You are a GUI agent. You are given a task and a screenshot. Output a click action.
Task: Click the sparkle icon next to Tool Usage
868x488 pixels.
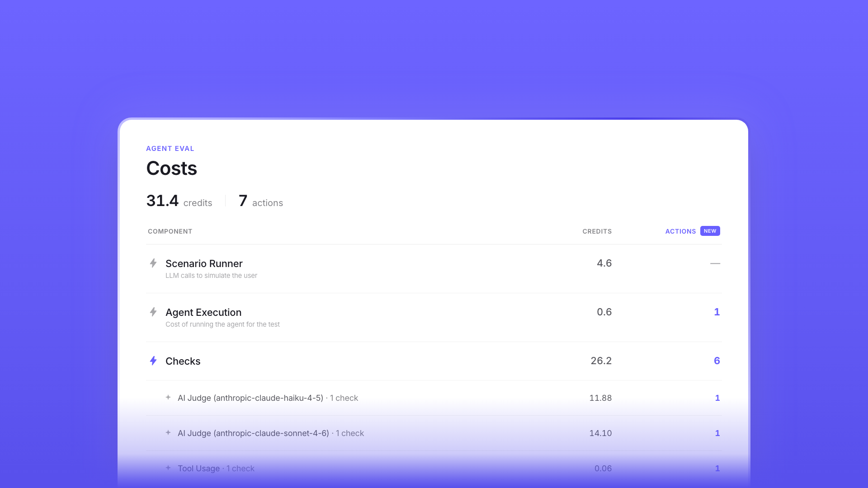click(x=168, y=468)
